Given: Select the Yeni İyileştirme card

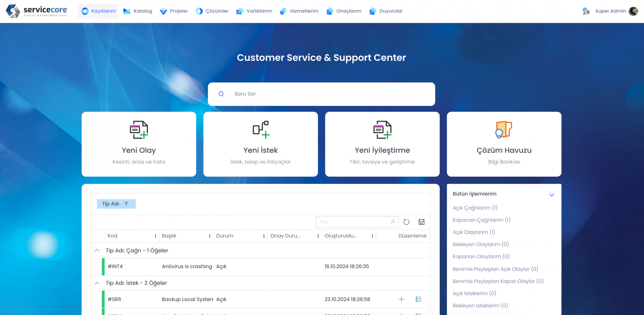Looking at the screenshot, I should point(382,144).
